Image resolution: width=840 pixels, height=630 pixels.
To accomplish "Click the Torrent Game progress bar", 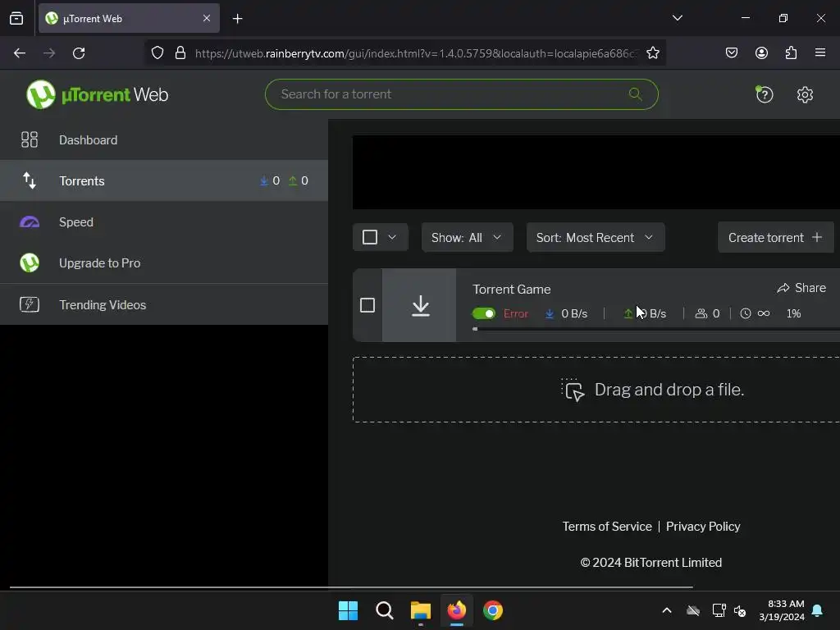I will pos(655,329).
